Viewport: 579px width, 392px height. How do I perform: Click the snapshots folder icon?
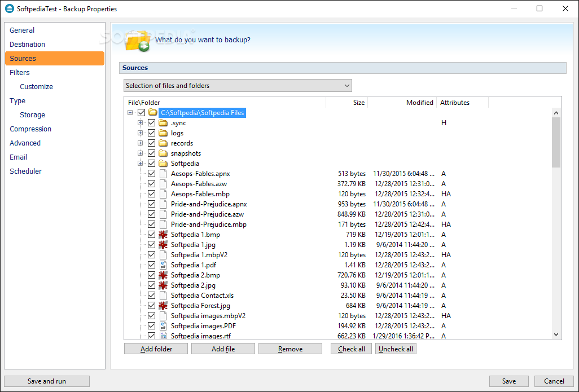point(163,153)
